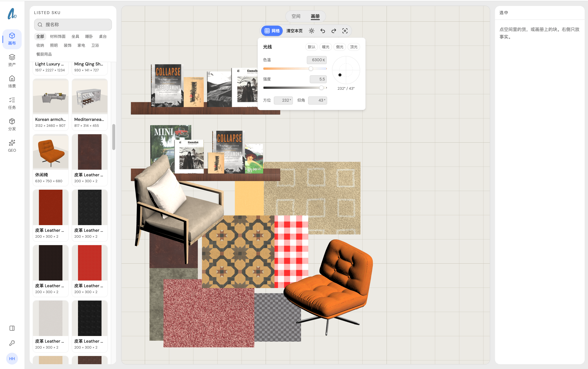
Task: Select the 餐厨用品 category filter
Action: 44,54
